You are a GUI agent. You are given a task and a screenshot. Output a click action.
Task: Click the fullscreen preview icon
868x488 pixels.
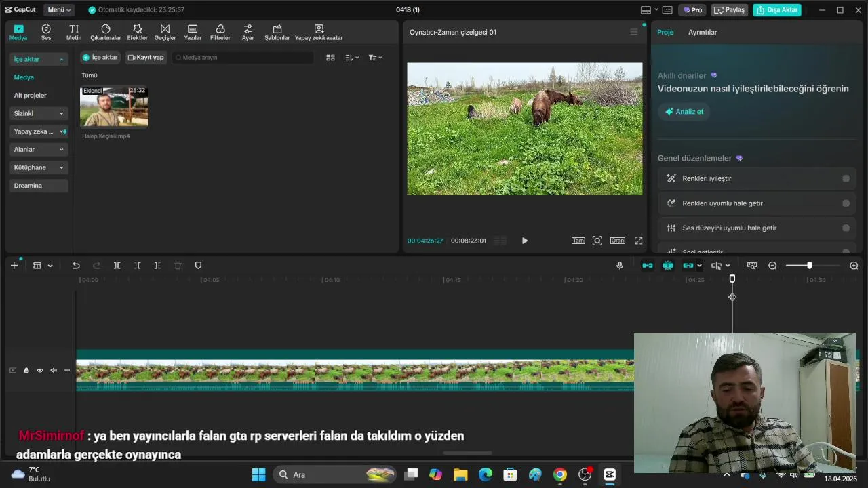[x=638, y=241]
